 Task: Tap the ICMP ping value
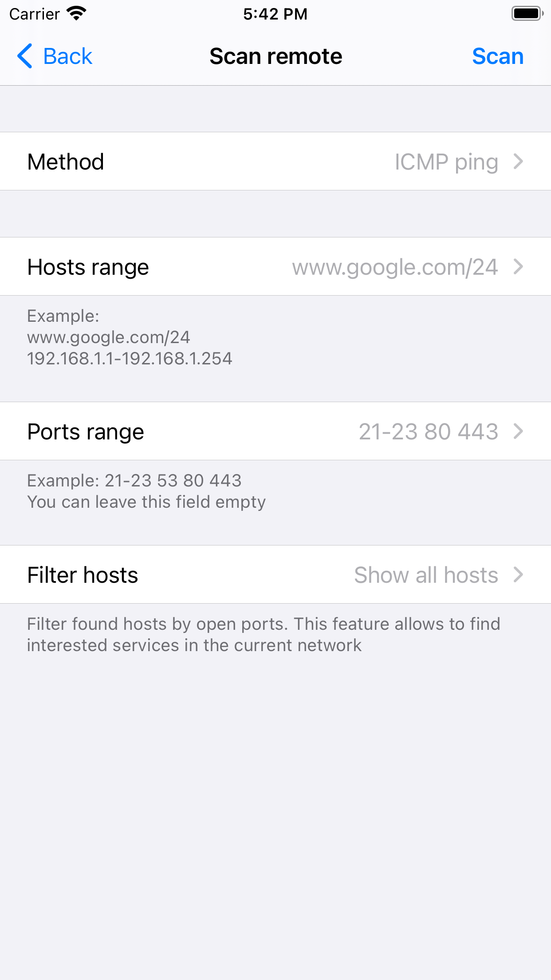tap(445, 161)
